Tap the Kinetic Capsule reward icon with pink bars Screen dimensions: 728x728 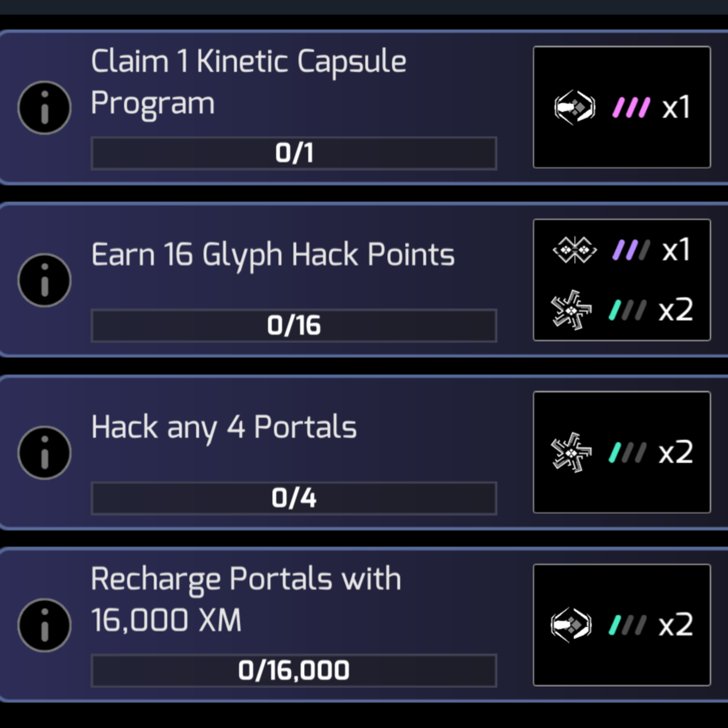(575, 108)
